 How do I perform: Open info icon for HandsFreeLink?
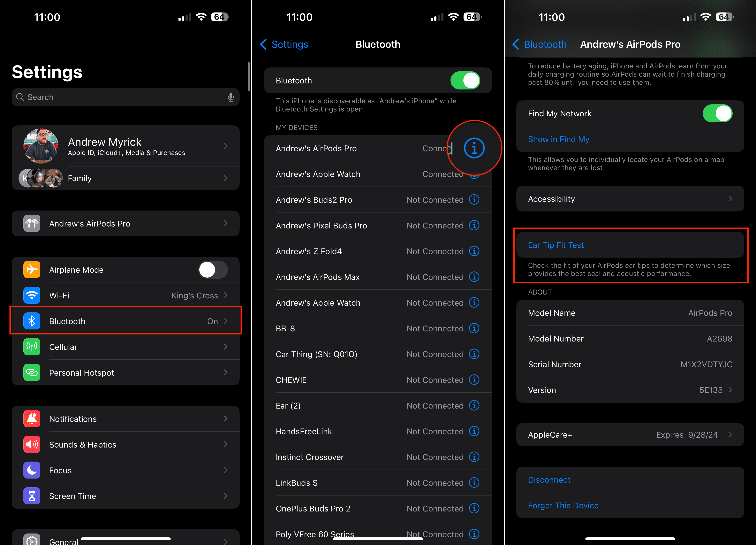coord(474,431)
